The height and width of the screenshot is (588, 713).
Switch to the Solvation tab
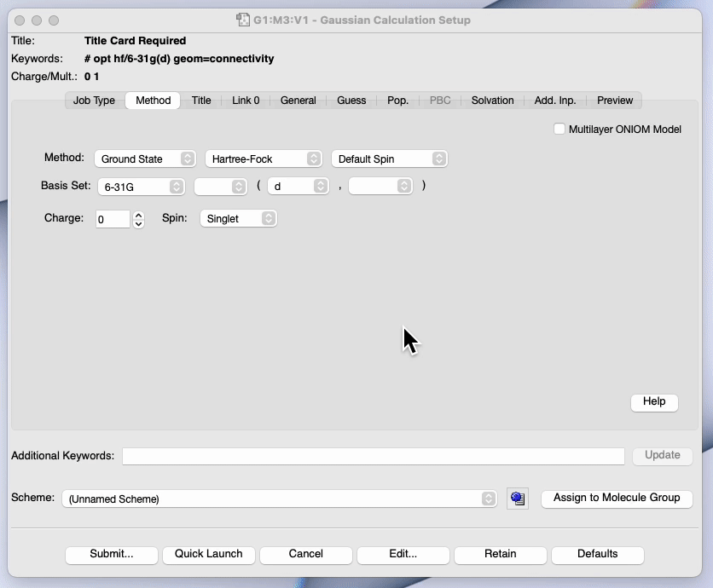pyautogui.click(x=492, y=101)
